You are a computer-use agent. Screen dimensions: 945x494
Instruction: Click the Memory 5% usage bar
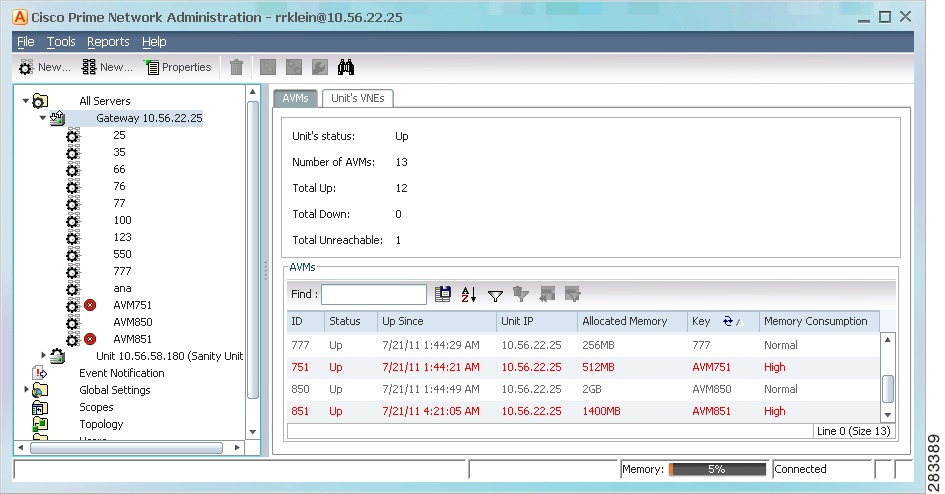coord(717,469)
